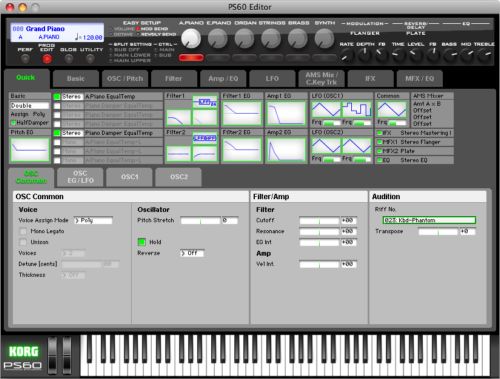Viewport: 500px width, 379px height.
Task: Open the OSC EG / LFO sub-tab
Action: (80, 177)
